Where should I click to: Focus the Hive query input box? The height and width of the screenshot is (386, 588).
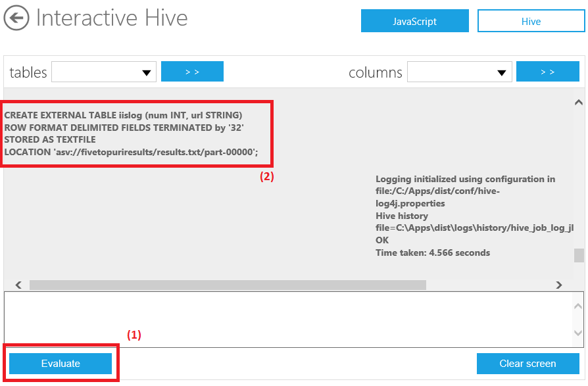click(x=287, y=320)
